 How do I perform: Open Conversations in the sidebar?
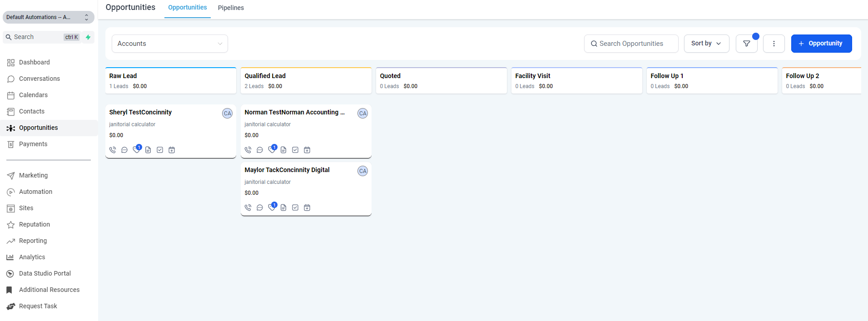pos(40,79)
